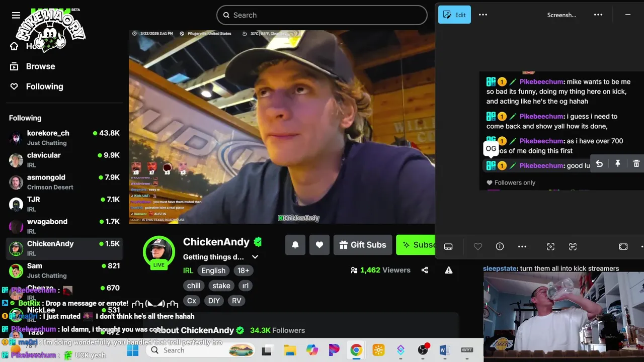Screen dimensions: 644x362
Task: Click the notification bell for ChickenAndy
Action: (x=295, y=245)
